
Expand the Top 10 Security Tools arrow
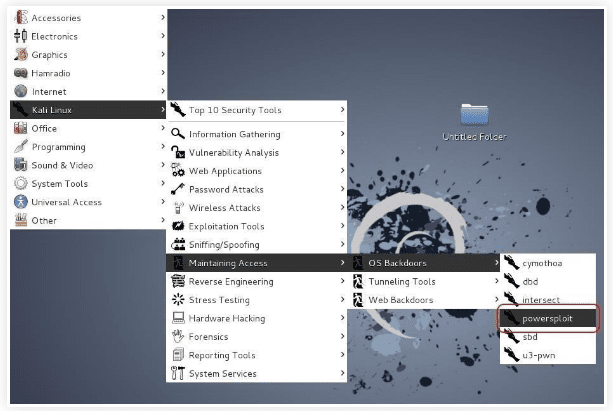point(342,110)
